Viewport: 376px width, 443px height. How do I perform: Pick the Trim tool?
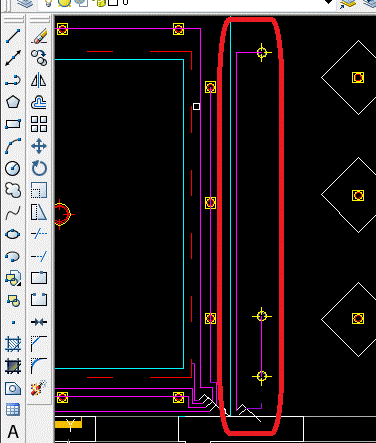pos(39,234)
